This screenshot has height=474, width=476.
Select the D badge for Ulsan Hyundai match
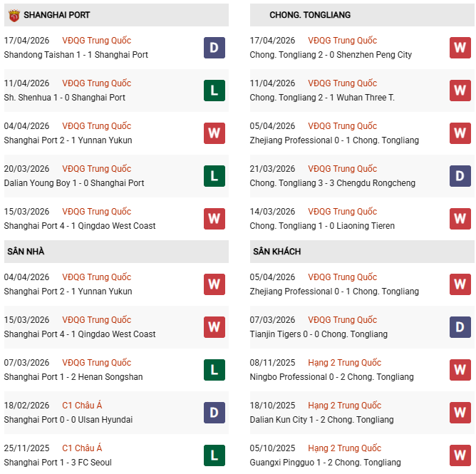tap(214, 413)
